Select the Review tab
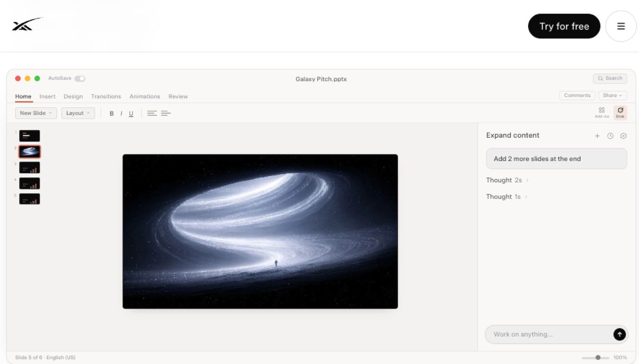This screenshot has width=639, height=364. (178, 96)
